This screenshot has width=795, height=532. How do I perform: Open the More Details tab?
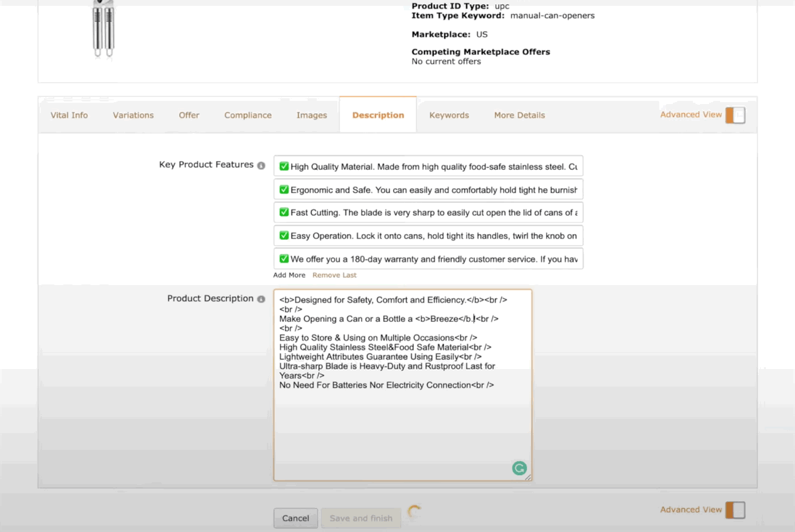[x=520, y=115]
